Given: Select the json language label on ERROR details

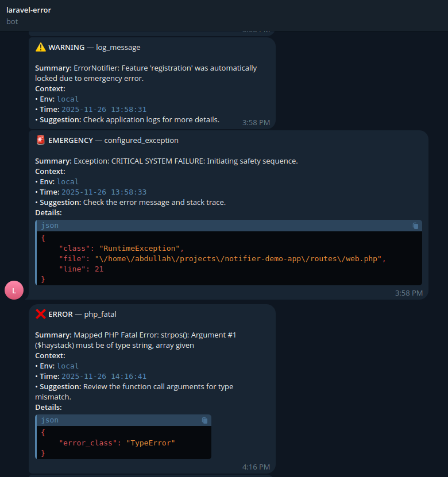Looking at the screenshot, I should click(49, 420).
